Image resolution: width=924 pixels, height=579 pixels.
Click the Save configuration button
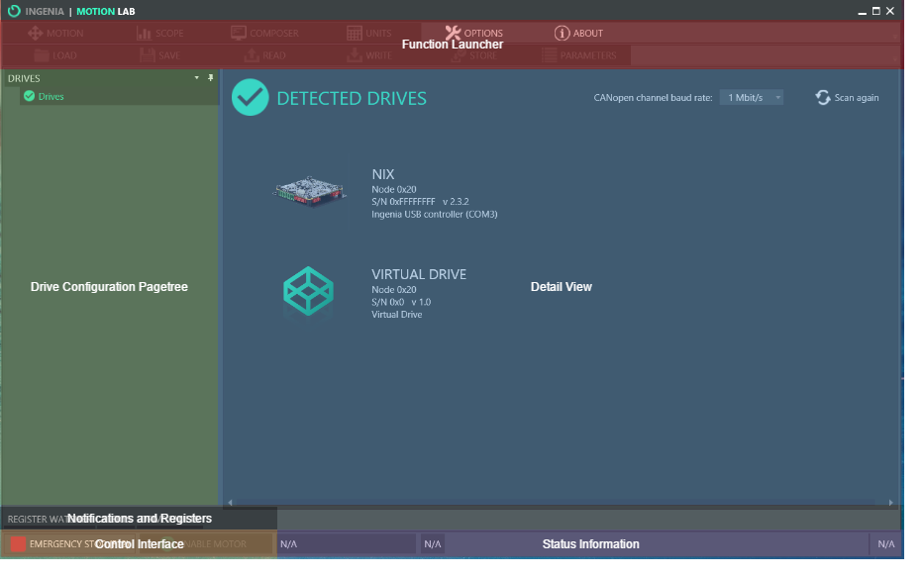coord(160,55)
